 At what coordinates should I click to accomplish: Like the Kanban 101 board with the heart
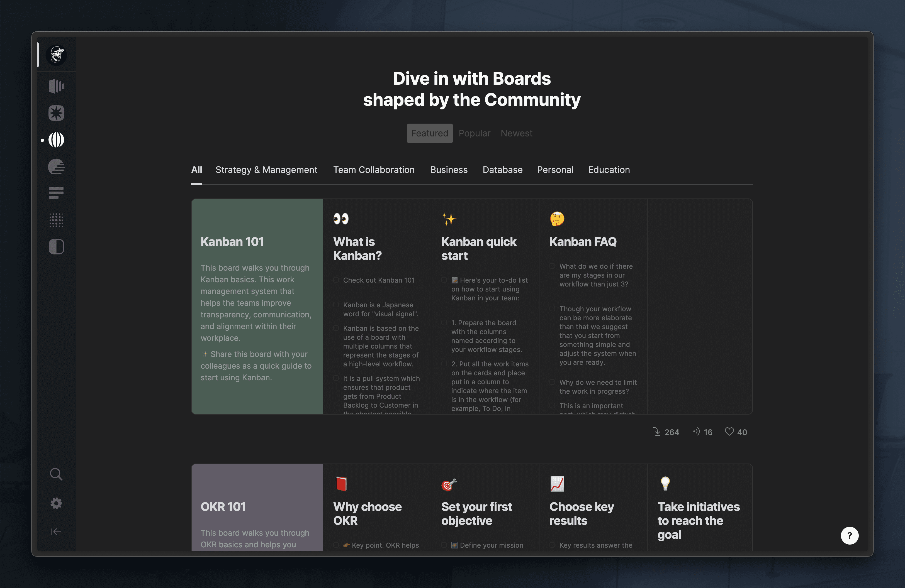click(x=729, y=432)
